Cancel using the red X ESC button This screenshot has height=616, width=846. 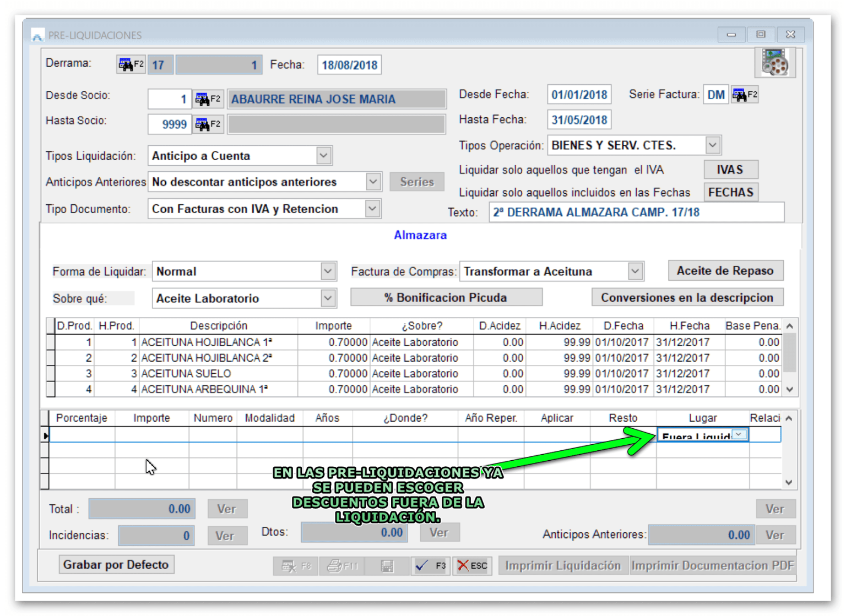[x=472, y=565]
